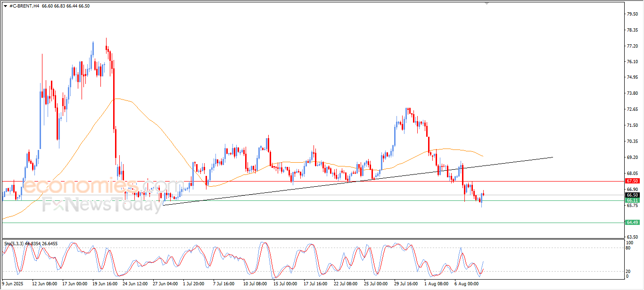The image size is (644, 290).
Task: Click the 73.80 price axis value
Action: (x=632, y=93)
